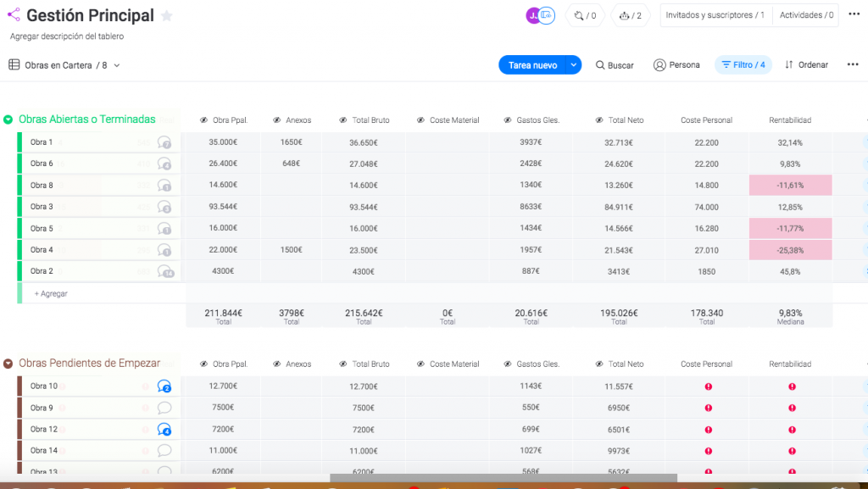Viewport: 868px width, 489px height.
Task: Toggle the eye icon on first Obra Ppal. column
Action: (203, 120)
